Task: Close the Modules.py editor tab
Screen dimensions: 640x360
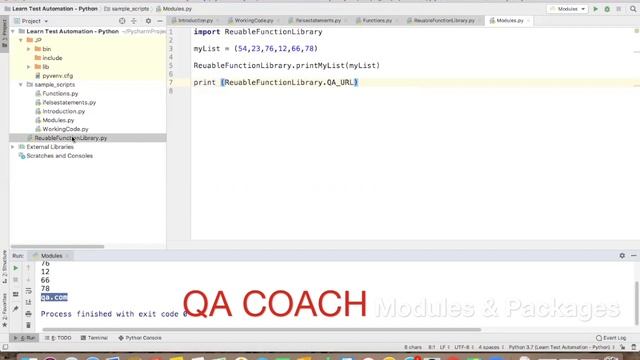Action: click(x=529, y=20)
